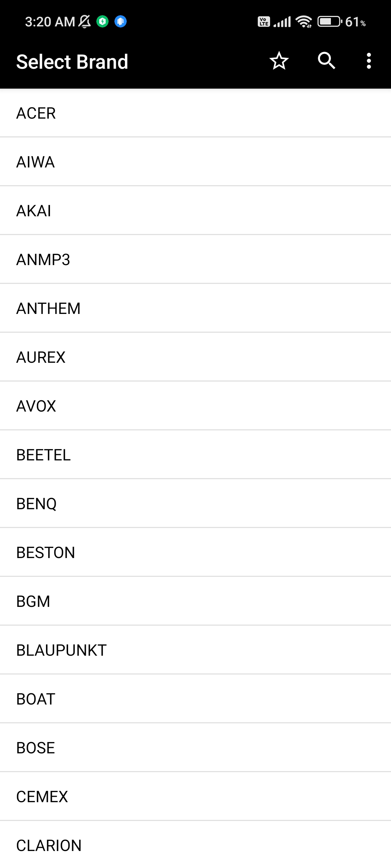Tap the battery indicator in status bar
Viewport: 391px width, 868px height.
(330, 22)
